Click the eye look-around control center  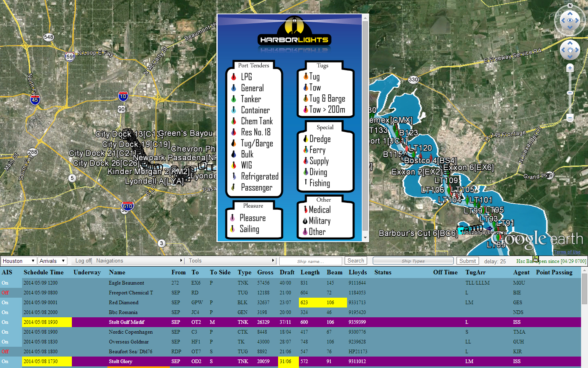click(570, 20)
